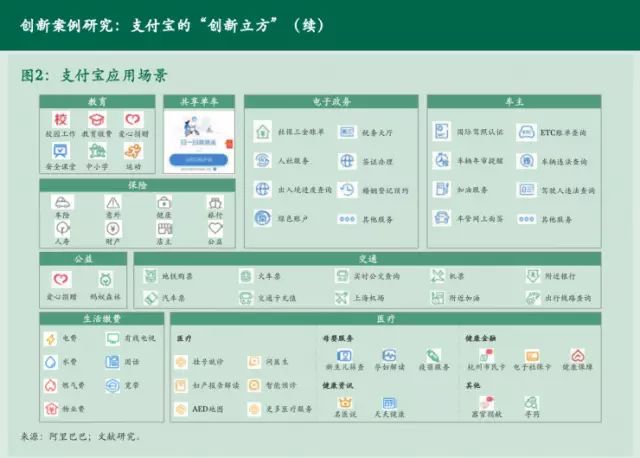Viewport: 640px width, 458px height.
Task: Click the 机票 airplane icon
Action: click(437, 276)
